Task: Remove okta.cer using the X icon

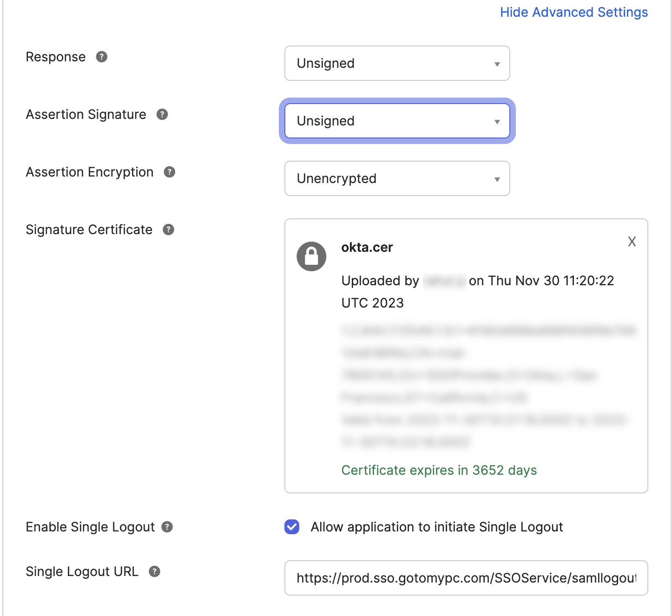Action: 632,241
